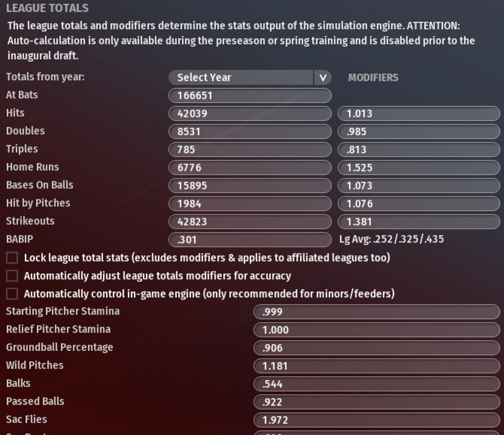
Task: Edit the Bases On Balls total
Action: (x=250, y=186)
